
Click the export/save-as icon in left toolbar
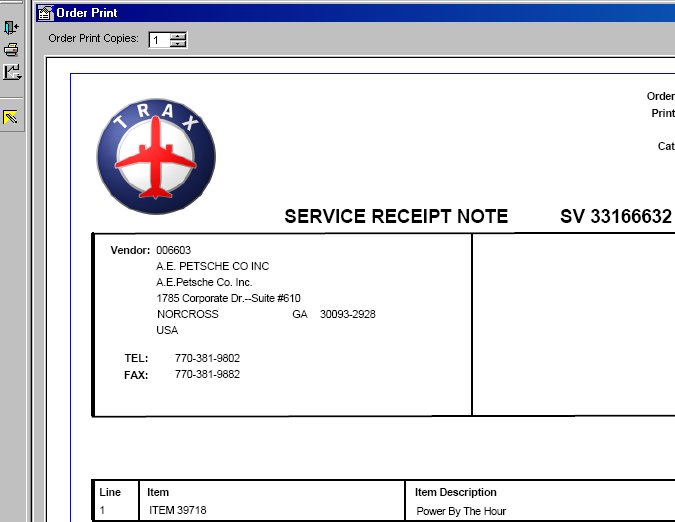12,72
